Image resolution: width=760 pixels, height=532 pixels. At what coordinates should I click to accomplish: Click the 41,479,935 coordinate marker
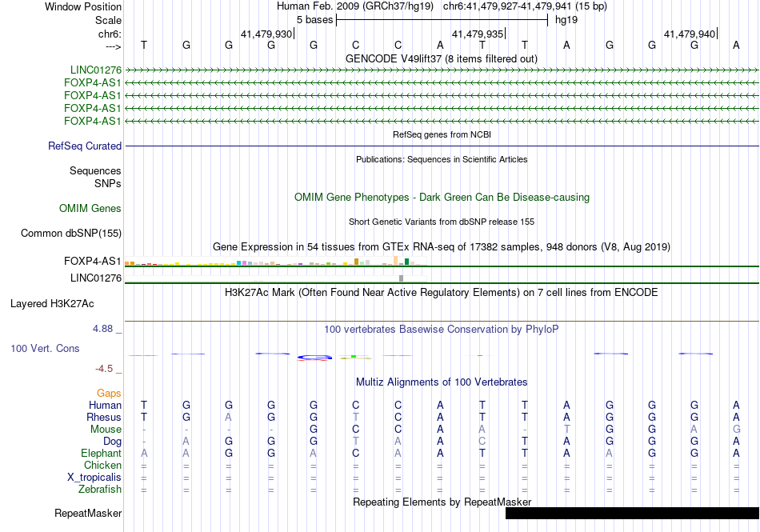[x=478, y=34]
